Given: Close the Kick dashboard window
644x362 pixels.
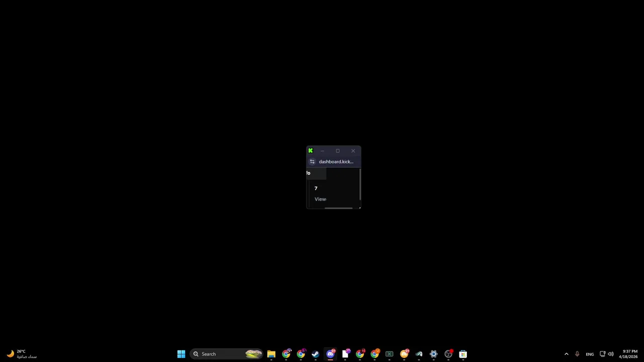Looking at the screenshot, I should tap(353, 151).
